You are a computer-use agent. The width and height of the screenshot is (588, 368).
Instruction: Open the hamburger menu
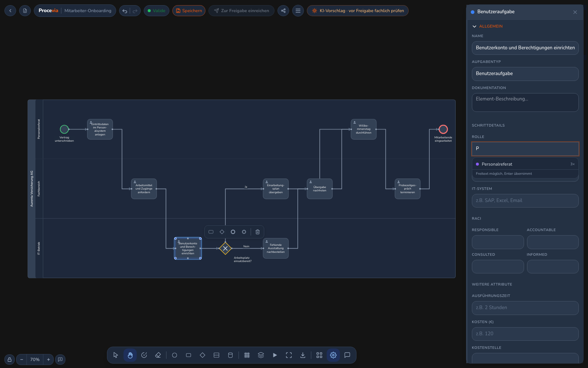(298, 11)
